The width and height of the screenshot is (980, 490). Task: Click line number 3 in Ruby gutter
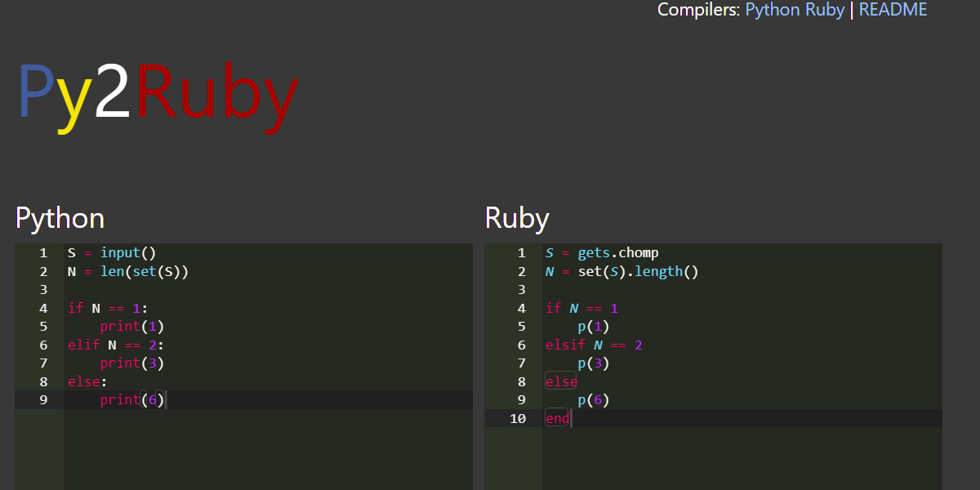[522, 290]
